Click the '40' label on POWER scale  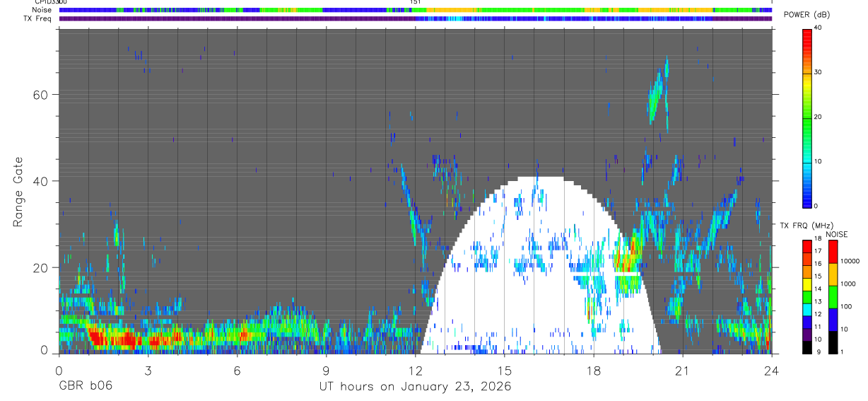(x=818, y=28)
